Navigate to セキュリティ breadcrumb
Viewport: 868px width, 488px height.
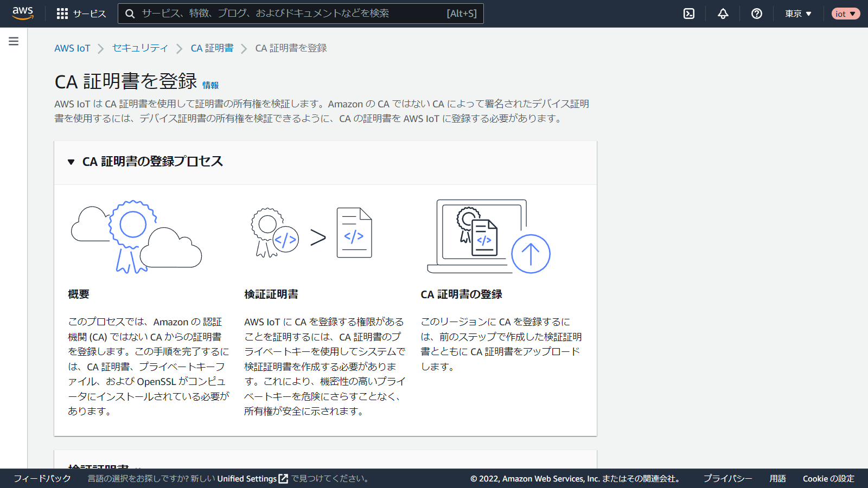140,48
